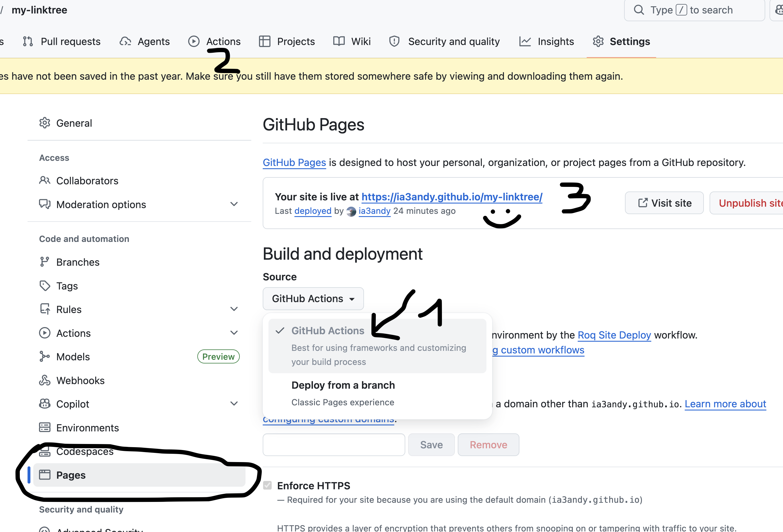This screenshot has height=532, width=783.
Task: Expand the sidebar Actions chevron
Action: [234, 333]
